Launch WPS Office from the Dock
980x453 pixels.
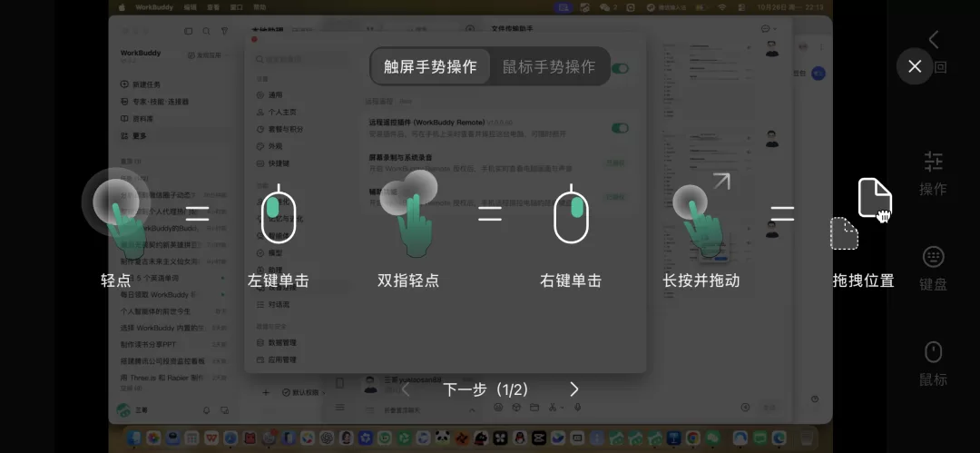pyautogui.click(x=211, y=438)
